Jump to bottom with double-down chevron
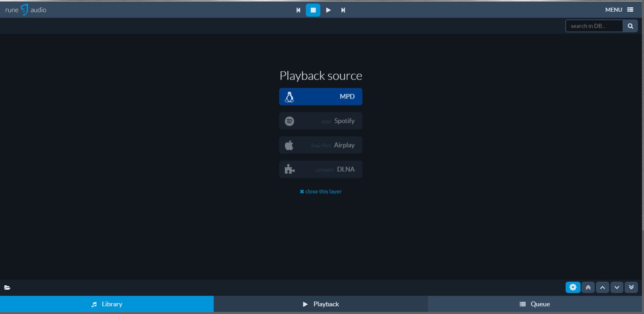Image resolution: width=644 pixels, height=314 pixels. point(631,287)
